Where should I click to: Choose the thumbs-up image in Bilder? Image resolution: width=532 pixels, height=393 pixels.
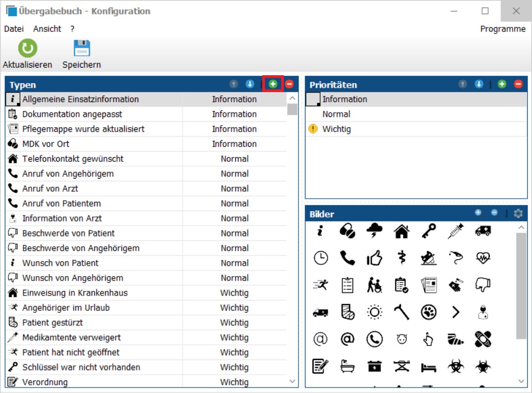click(374, 259)
